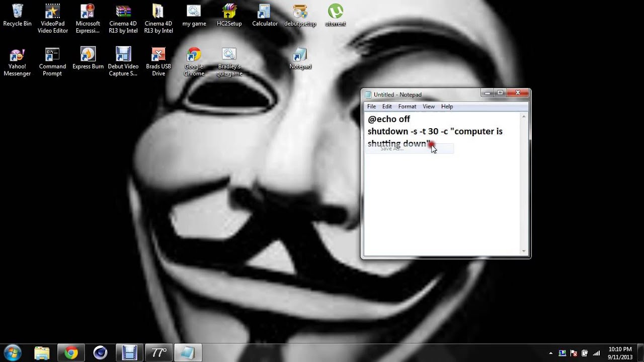Click the word 'shutdown' in Notepad text
Image resolution: width=644 pixels, height=362 pixels.
tap(388, 131)
